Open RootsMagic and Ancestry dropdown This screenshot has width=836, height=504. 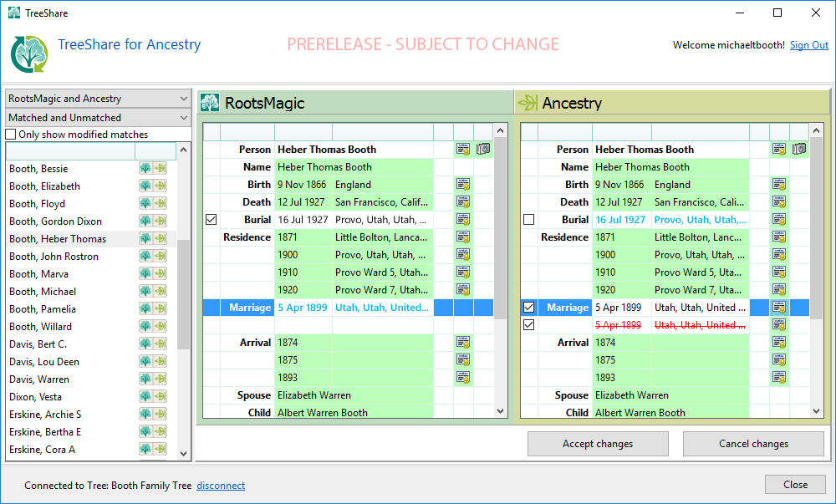[98, 99]
